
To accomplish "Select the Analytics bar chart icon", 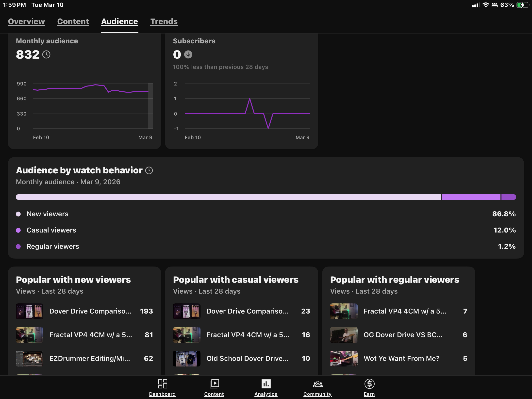I will point(266,384).
